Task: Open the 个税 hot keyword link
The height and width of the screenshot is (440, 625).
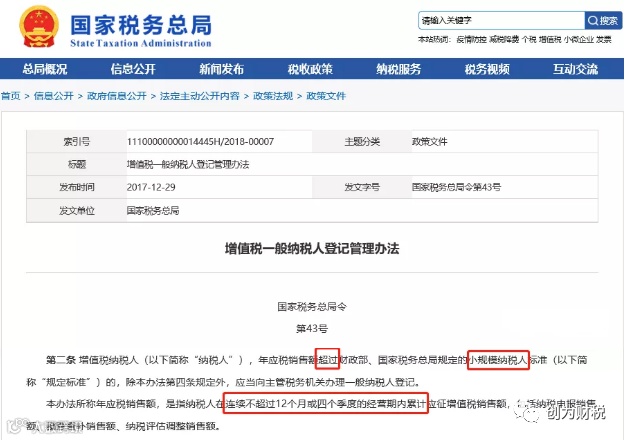Action: pos(529,39)
